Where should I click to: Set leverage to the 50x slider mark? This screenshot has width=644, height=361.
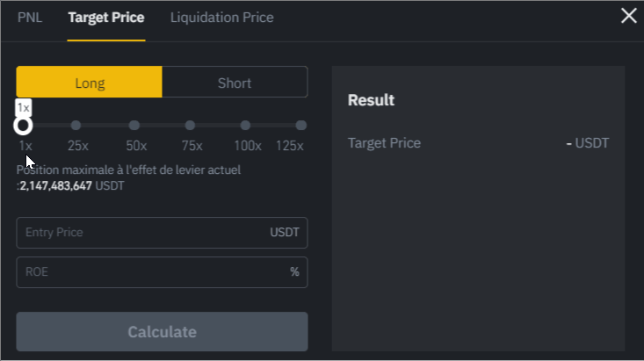134,126
